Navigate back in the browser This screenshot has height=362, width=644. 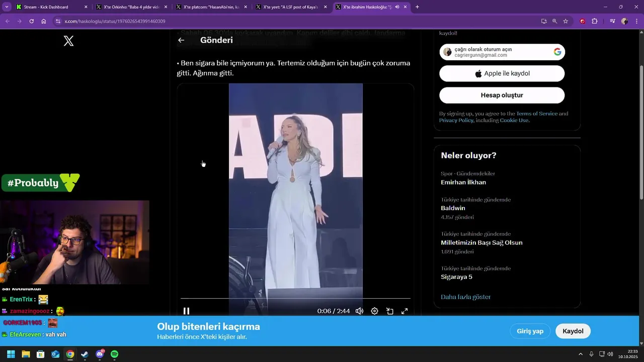(x=8, y=21)
